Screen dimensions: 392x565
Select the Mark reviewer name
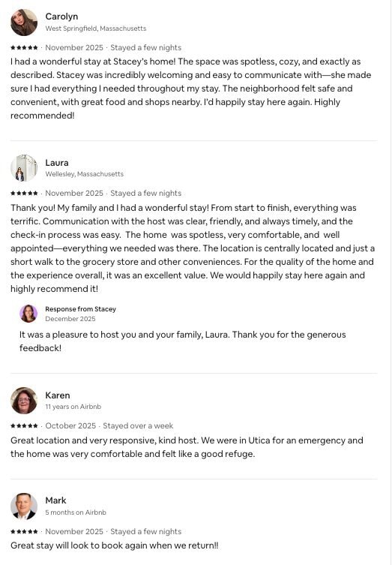tap(55, 500)
